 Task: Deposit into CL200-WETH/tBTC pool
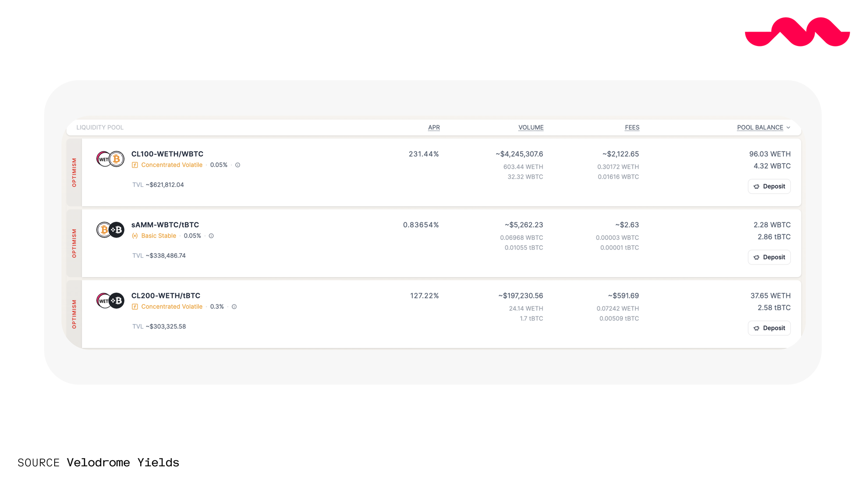click(x=769, y=328)
